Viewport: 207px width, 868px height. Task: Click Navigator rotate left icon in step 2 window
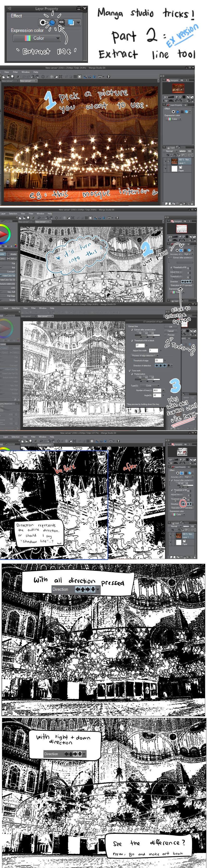click(x=180, y=240)
